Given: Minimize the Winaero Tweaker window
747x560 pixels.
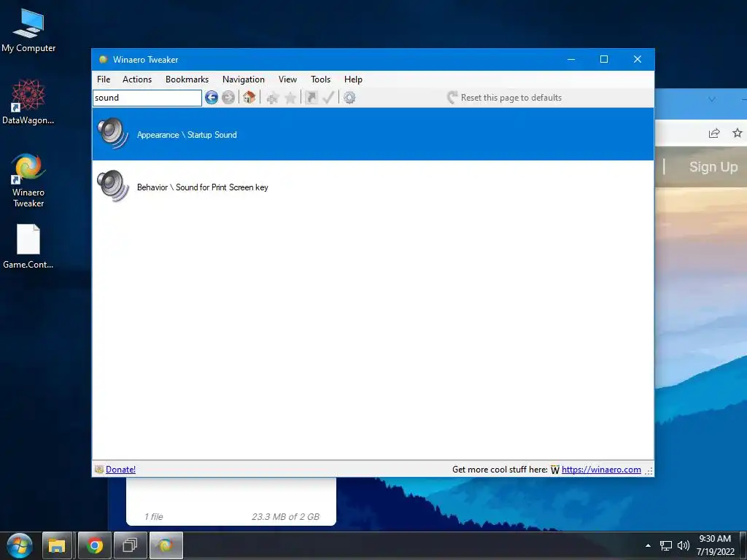Looking at the screenshot, I should tap(571, 60).
